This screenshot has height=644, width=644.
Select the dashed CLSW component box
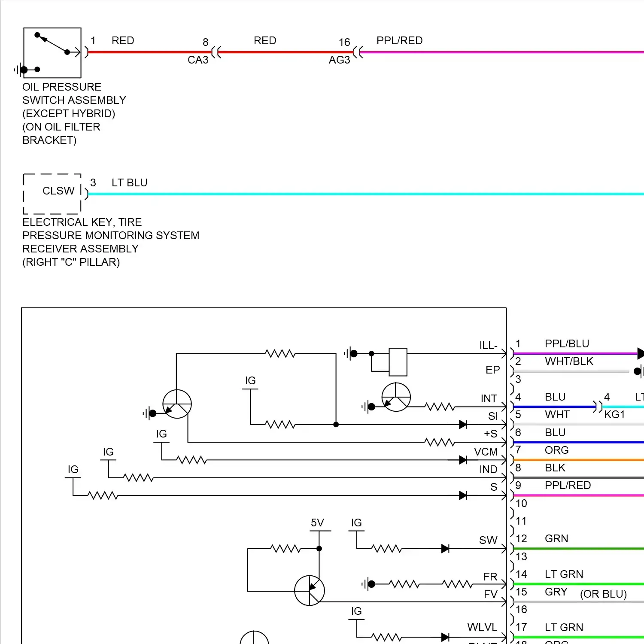coord(52,194)
